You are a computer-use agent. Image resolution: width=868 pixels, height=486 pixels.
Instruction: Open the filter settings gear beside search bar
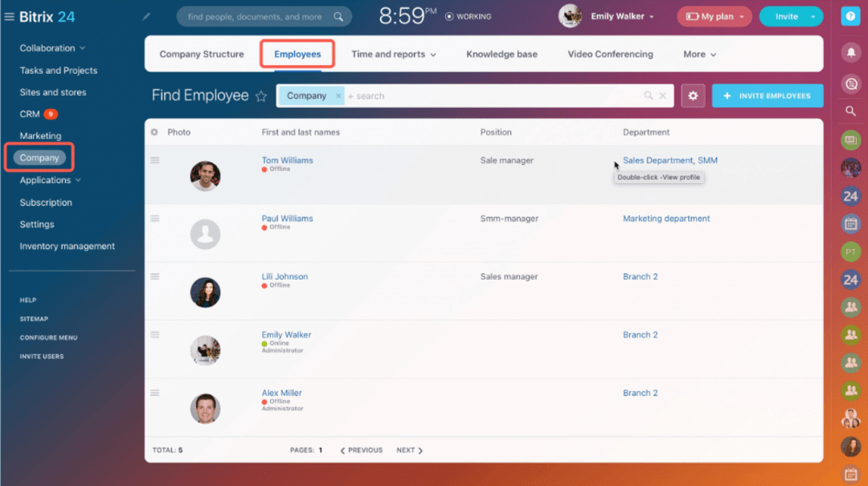[693, 96]
